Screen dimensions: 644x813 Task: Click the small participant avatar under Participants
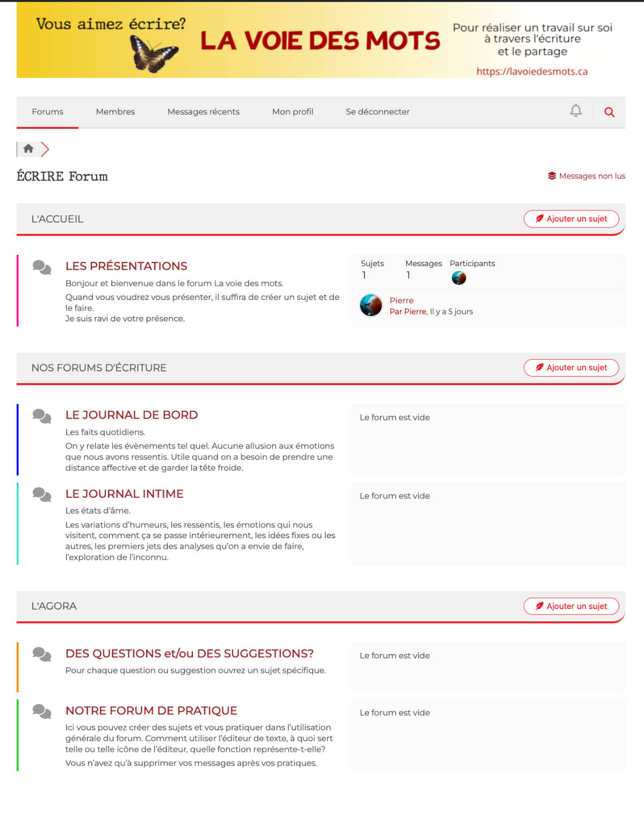pyautogui.click(x=459, y=277)
